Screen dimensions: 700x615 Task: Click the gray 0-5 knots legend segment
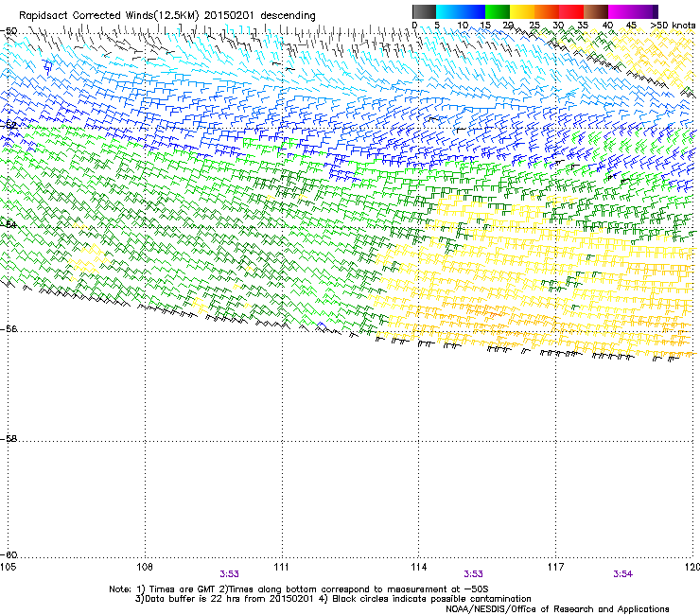(424, 11)
